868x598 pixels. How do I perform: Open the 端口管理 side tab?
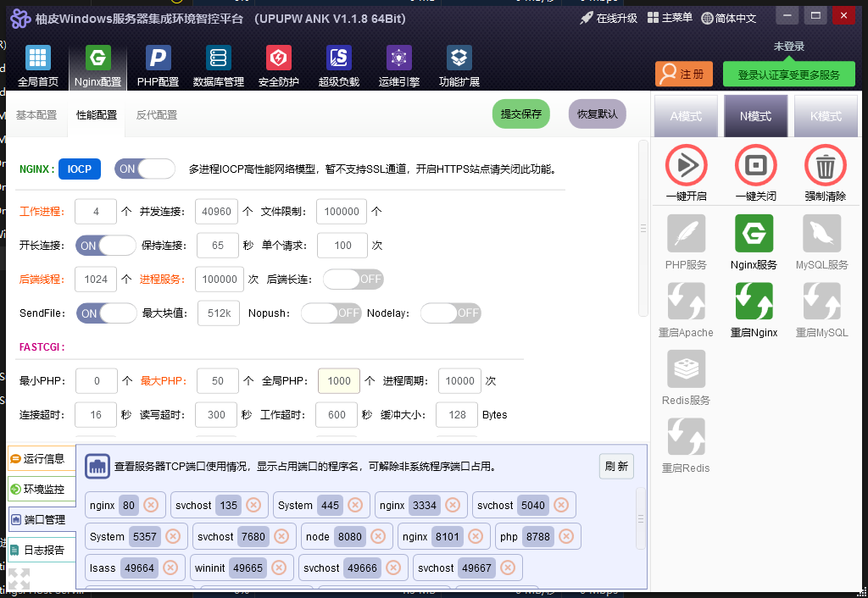(x=42, y=519)
